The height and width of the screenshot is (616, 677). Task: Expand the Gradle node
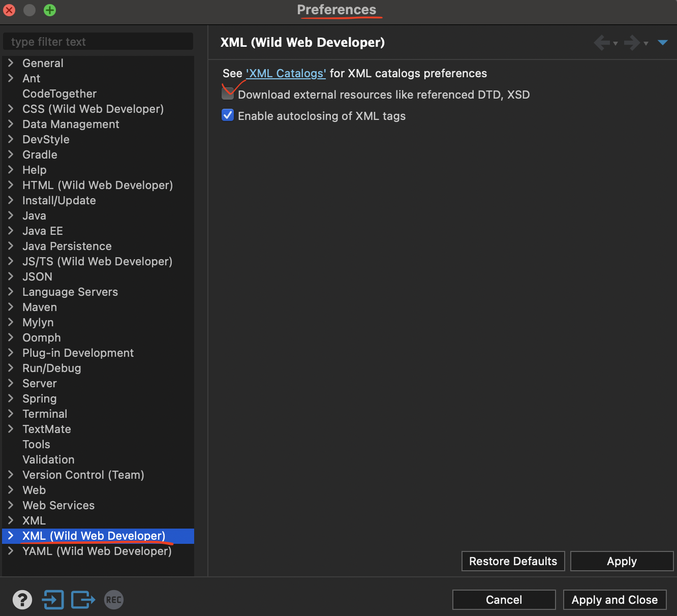click(x=11, y=155)
